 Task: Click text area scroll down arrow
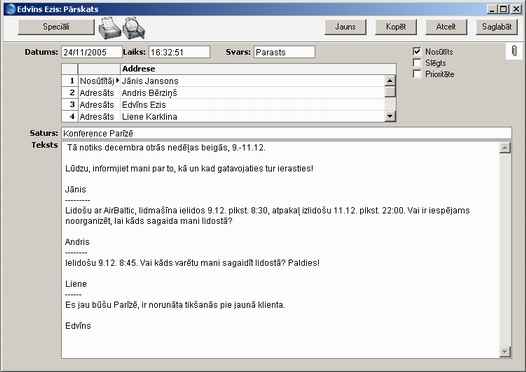point(505,352)
